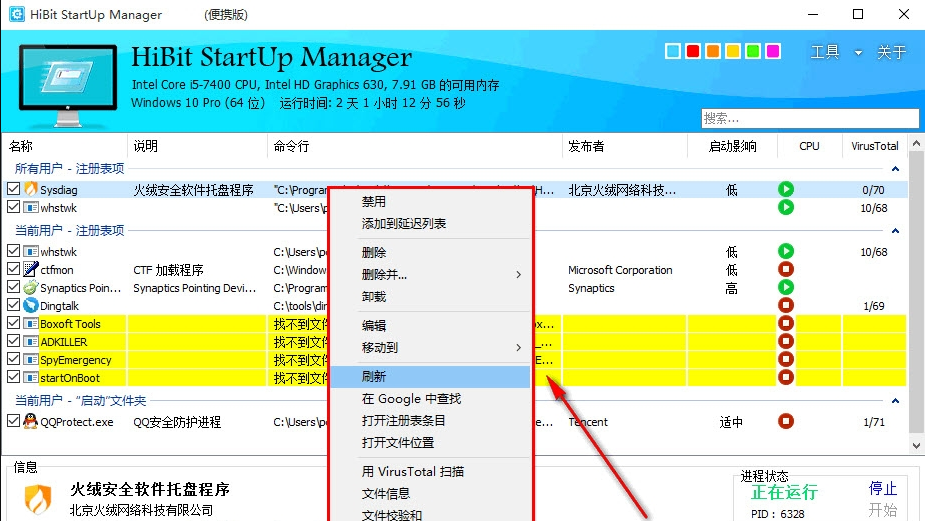
Task: Select 打开注册表条目 menu item
Action: pos(404,421)
